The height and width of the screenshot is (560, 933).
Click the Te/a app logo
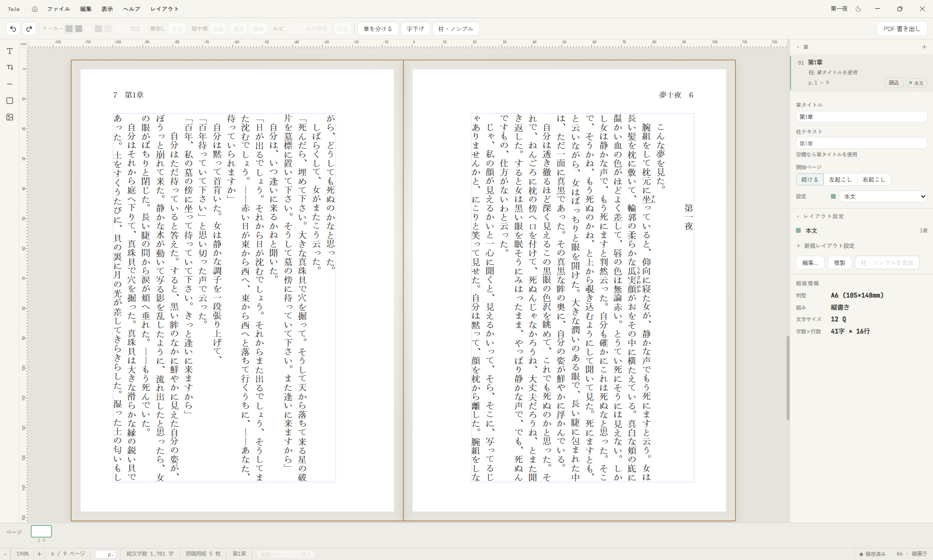[14, 9]
